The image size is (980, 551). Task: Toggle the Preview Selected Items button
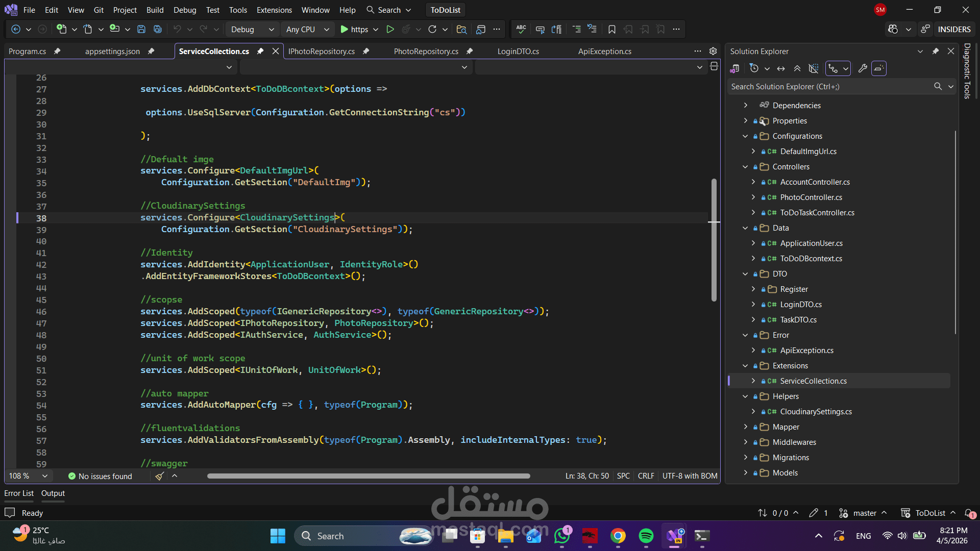[879, 68]
